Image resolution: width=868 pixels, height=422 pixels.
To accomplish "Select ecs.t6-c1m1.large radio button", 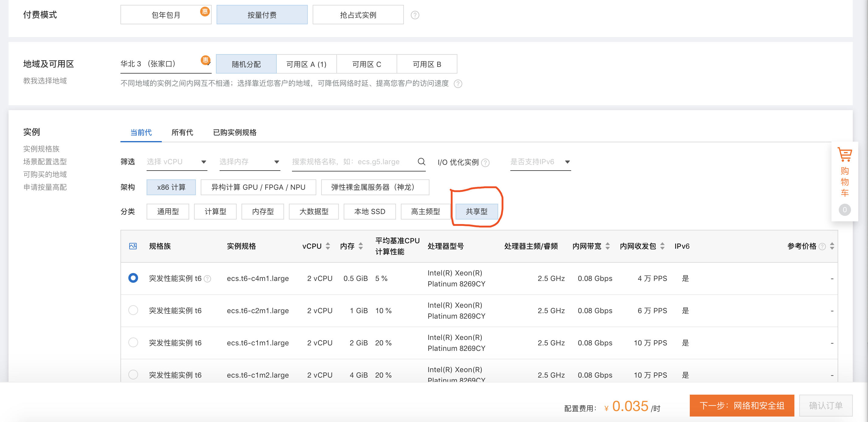I will pyautogui.click(x=133, y=343).
